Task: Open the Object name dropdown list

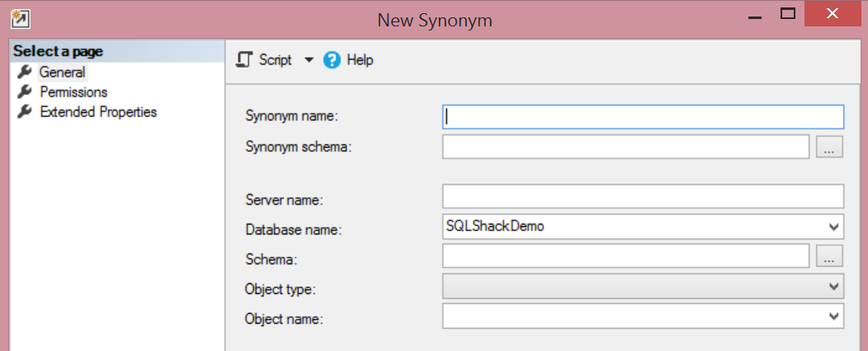Action: 832,315
